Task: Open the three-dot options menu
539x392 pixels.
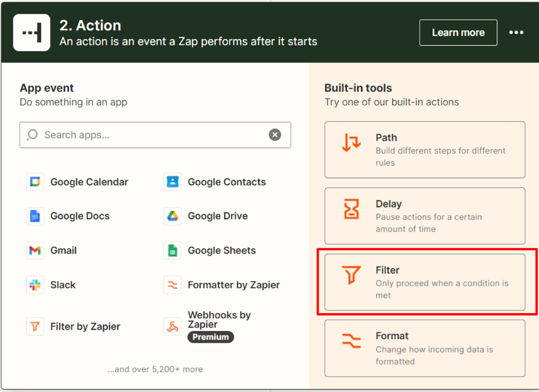Action: [x=516, y=33]
